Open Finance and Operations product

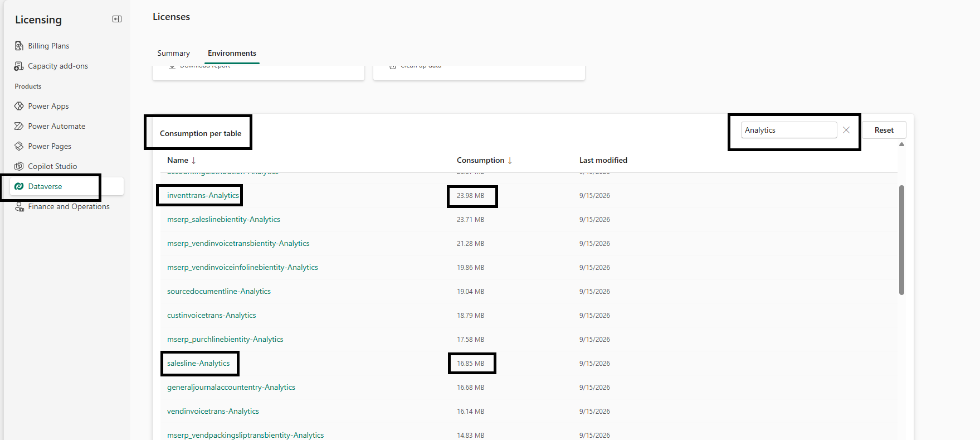point(69,206)
